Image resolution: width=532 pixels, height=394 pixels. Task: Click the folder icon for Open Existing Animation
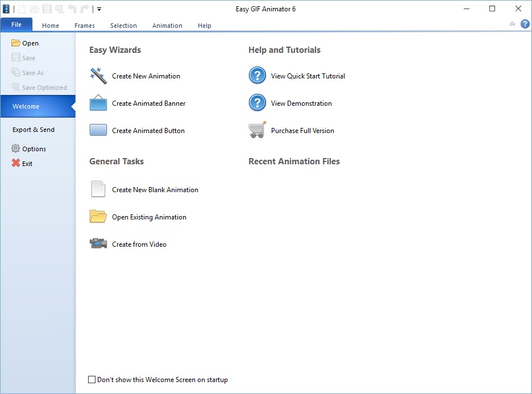(98, 216)
